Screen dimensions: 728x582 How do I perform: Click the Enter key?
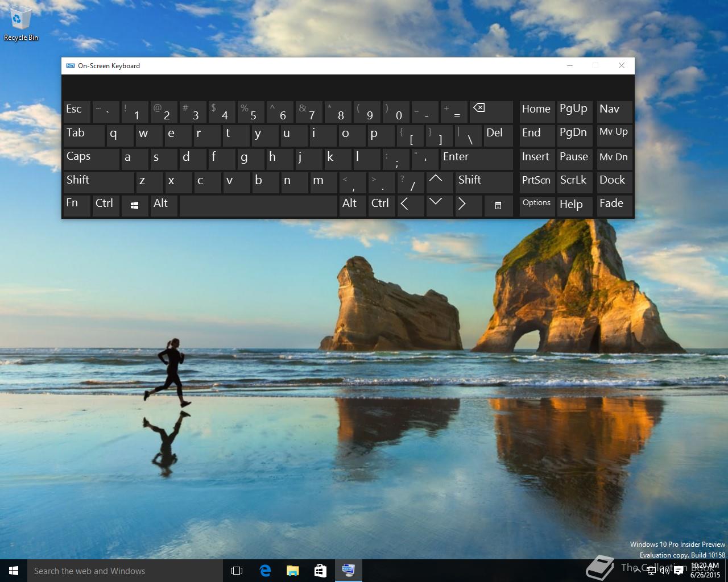pos(477,159)
